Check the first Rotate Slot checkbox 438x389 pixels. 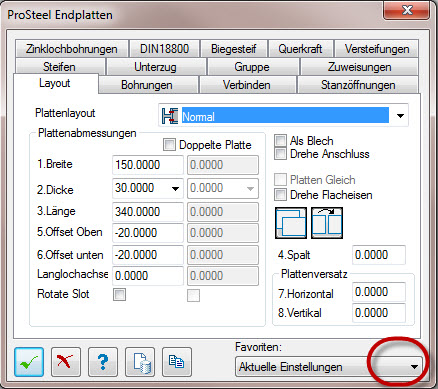click(x=119, y=295)
